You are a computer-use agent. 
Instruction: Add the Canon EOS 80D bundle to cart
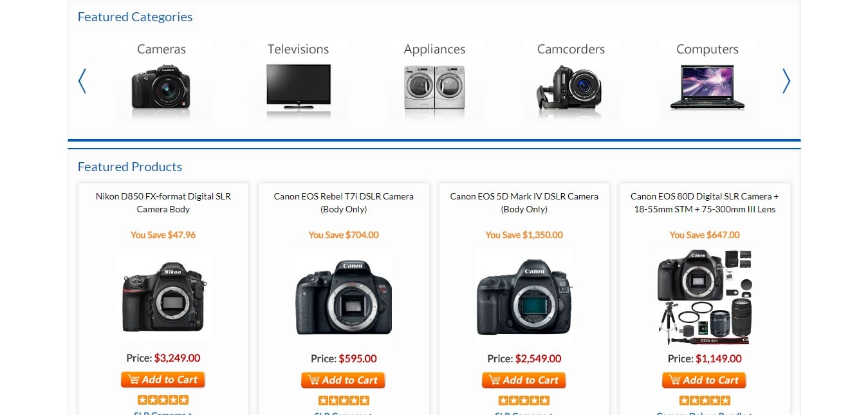(704, 380)
